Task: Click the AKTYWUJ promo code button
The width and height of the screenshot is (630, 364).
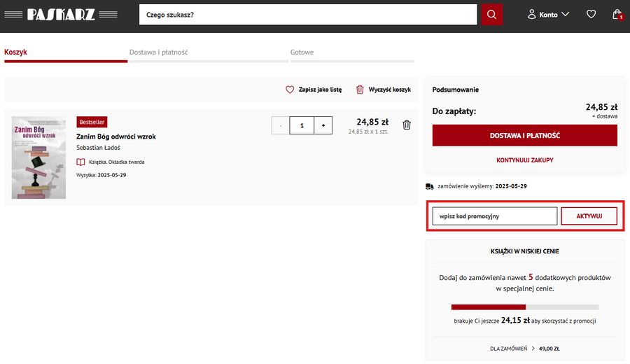Action: [x=589, y=216]
